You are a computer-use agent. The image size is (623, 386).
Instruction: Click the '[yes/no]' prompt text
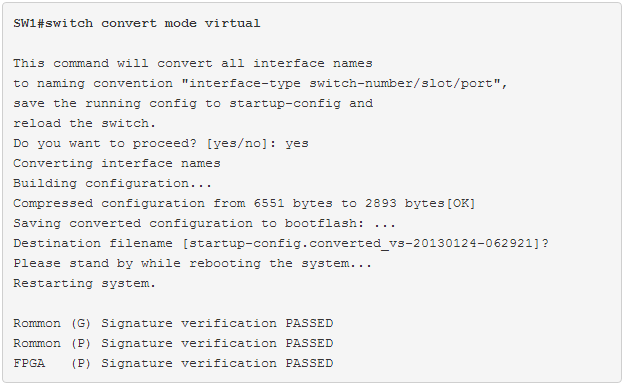click(237, 143)
